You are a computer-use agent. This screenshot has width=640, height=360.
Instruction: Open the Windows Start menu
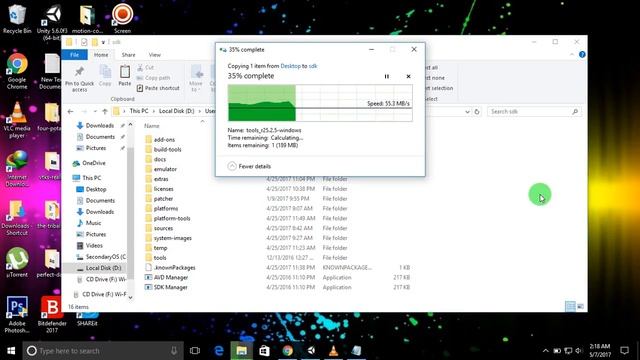coord(11,351)
